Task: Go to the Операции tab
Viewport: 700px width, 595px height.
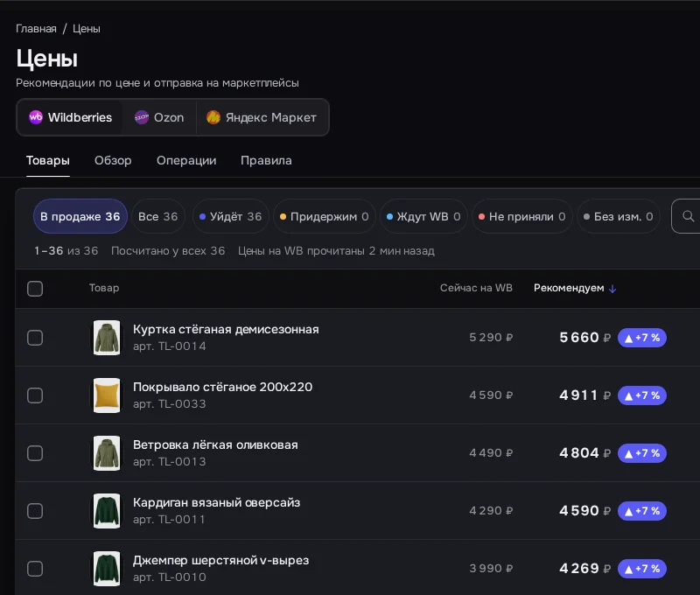Action: click(x=186, y=161)
